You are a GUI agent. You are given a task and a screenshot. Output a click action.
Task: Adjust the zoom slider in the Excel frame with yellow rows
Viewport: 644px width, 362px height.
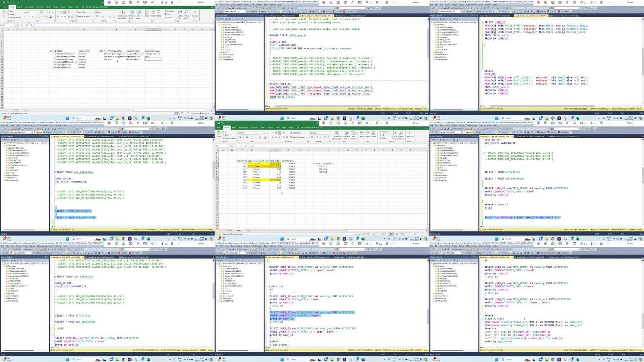(x=415, y=234)
